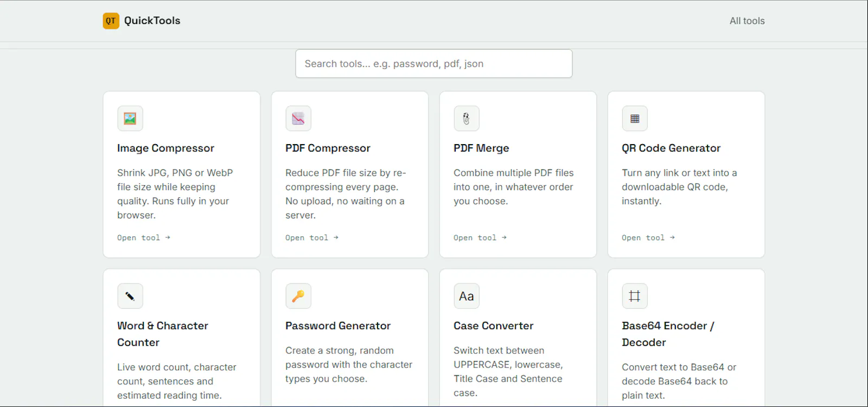Viewport: 868px width, 407px height.
Task: Click the Image Compressor picture icon
Action: 130,118
